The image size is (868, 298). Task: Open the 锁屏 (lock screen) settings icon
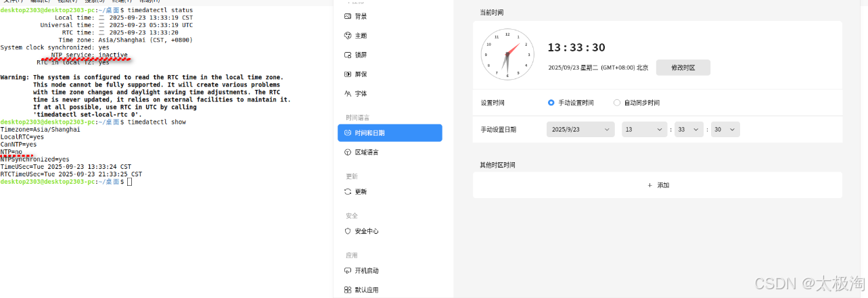click(348, 55)
